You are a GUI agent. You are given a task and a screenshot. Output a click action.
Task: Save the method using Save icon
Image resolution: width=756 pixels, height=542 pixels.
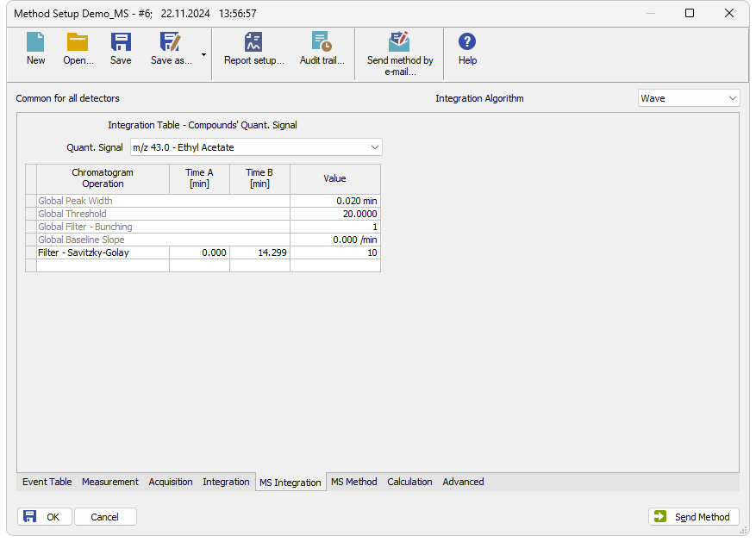tap(121, 49)
